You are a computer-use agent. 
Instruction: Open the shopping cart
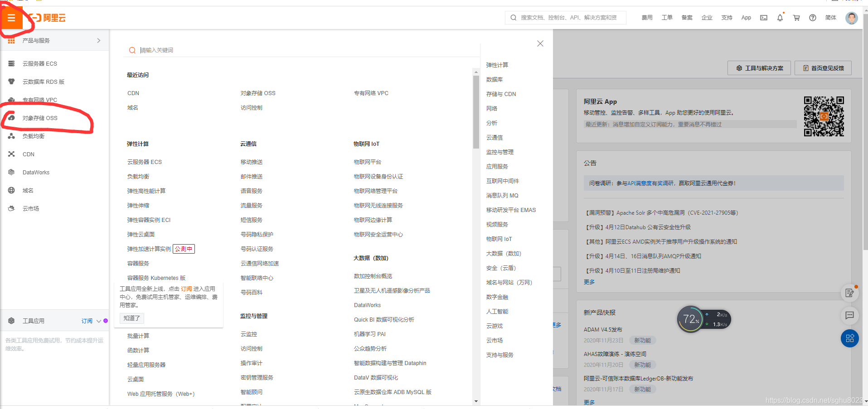pos(796,18)
